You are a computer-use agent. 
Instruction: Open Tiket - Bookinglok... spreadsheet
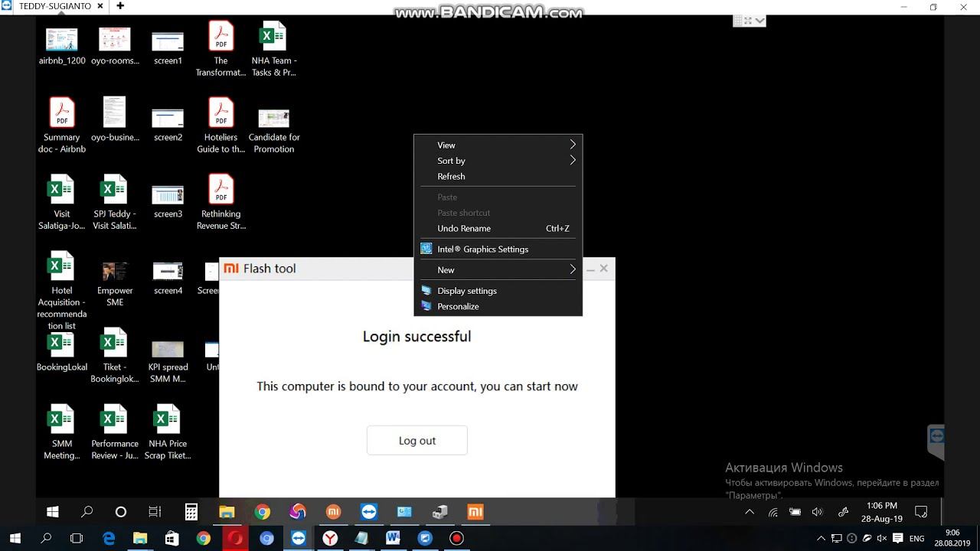pyautogui.click(x=115, y=356)
